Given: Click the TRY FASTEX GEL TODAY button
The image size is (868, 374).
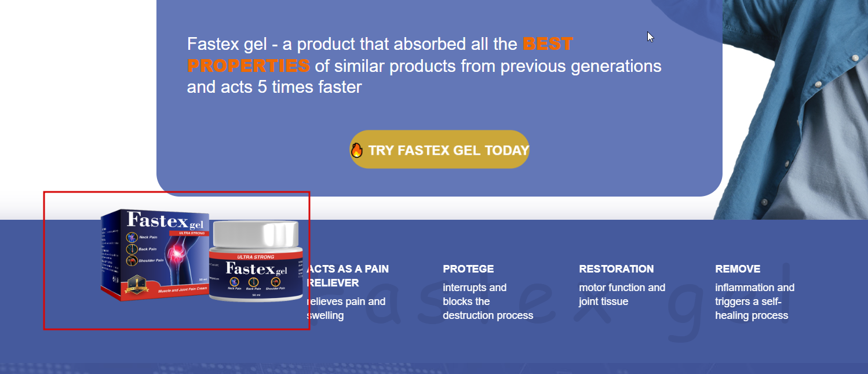Looking at the screenshot, I should point(440,150).
